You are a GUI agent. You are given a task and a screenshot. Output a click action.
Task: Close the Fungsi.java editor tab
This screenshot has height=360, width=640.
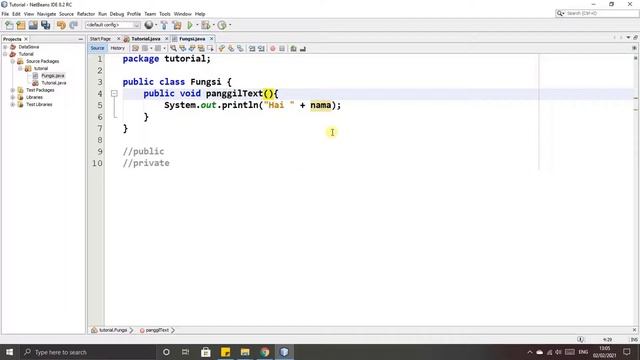pyautogui.click(x=211, y=39)
